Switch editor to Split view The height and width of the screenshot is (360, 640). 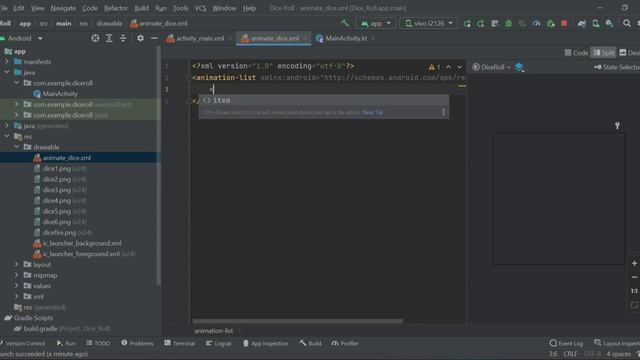pos(603,53)
